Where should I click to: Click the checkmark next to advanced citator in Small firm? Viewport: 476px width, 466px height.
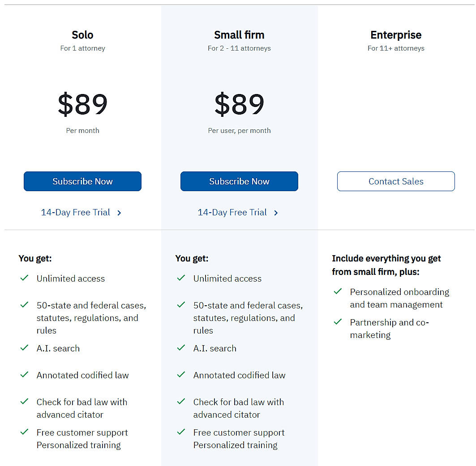181,402
